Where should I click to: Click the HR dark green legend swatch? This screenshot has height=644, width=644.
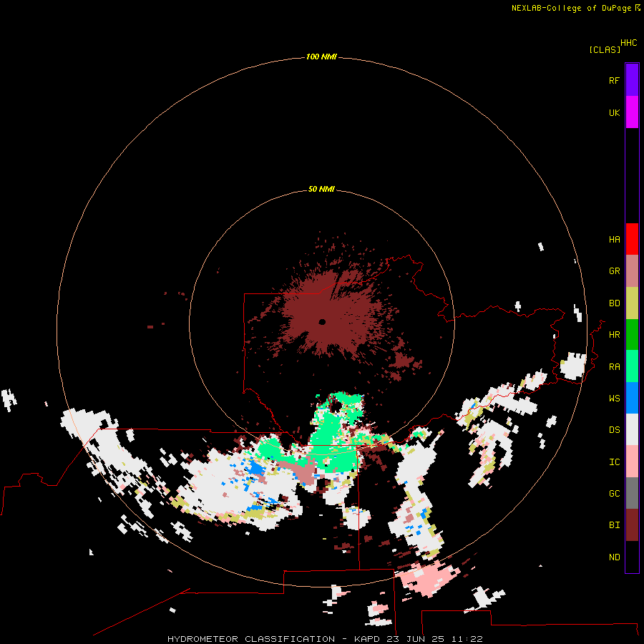(x=632, y=334)
